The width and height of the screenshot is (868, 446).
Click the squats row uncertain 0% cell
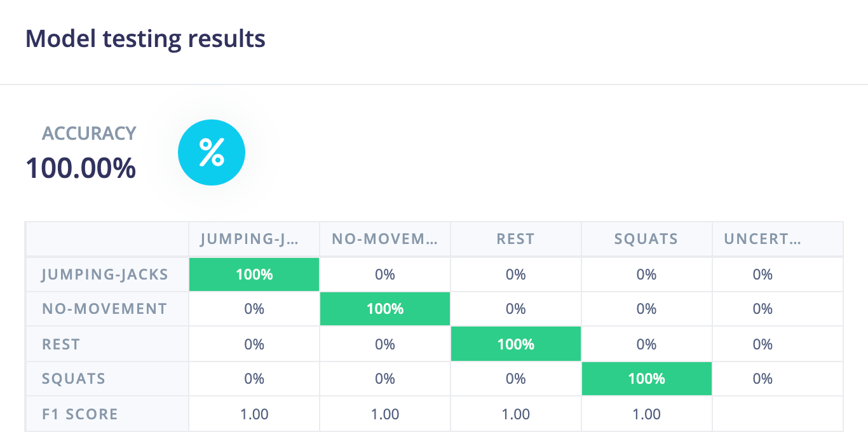763,379
